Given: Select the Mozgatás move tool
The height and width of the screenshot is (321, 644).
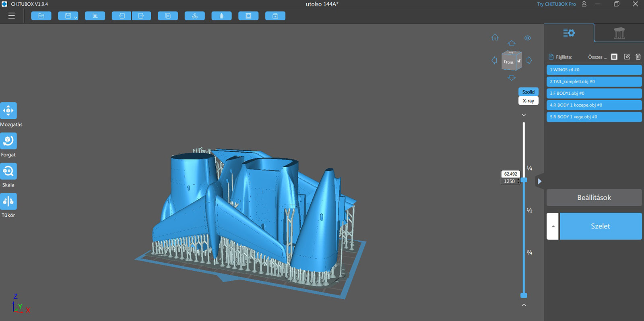Looking at the screenshot, I should point(8,110).
